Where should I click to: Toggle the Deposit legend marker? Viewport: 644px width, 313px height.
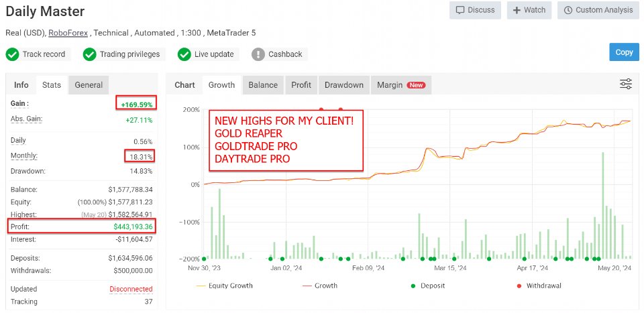[x=429, y=286]
